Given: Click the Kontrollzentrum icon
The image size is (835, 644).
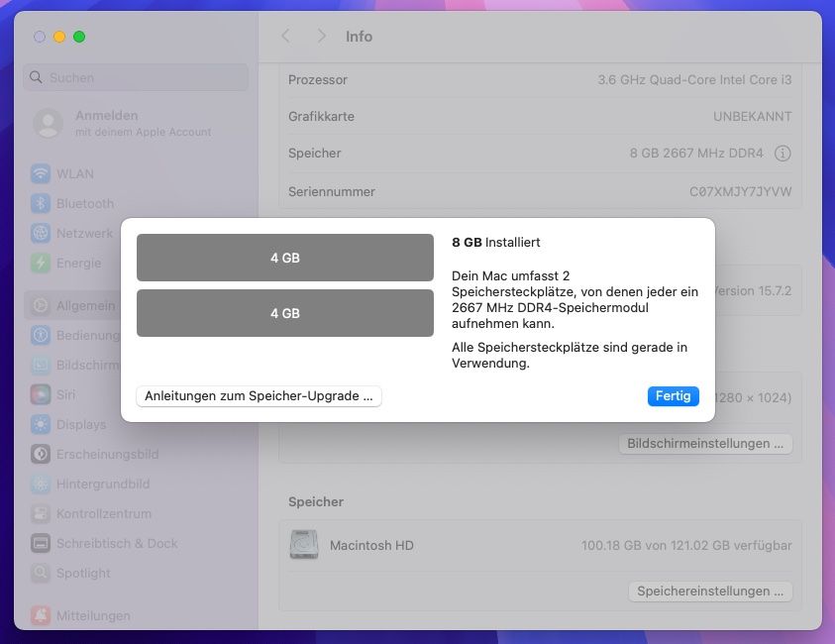Looking at the screenshot, I should tap(41, 513).
